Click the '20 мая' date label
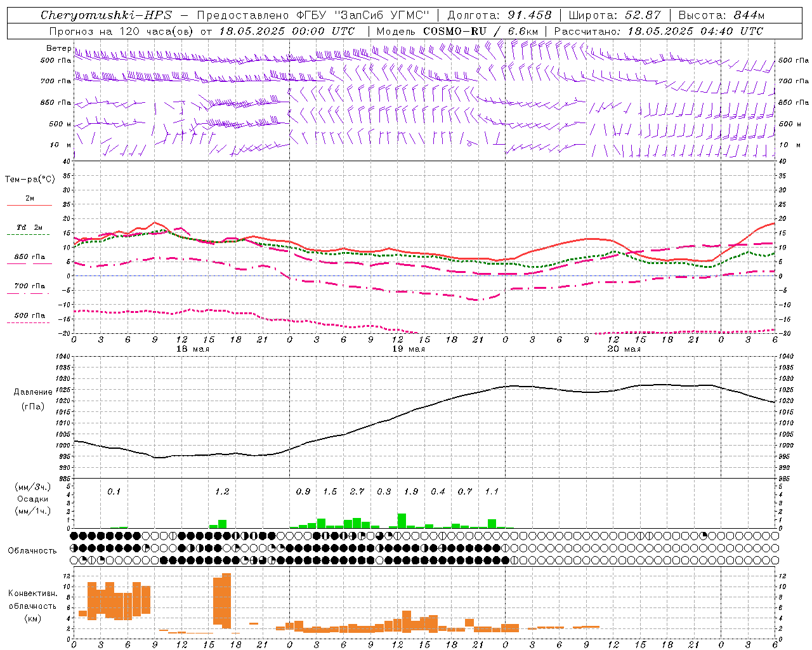This screenshot has height=650, width=812. pos(624,349)
